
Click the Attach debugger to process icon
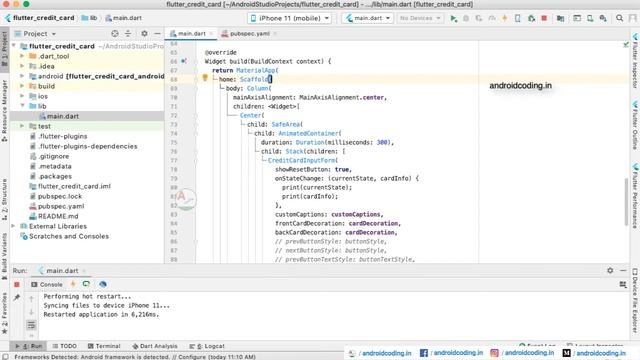click(531, 18)
